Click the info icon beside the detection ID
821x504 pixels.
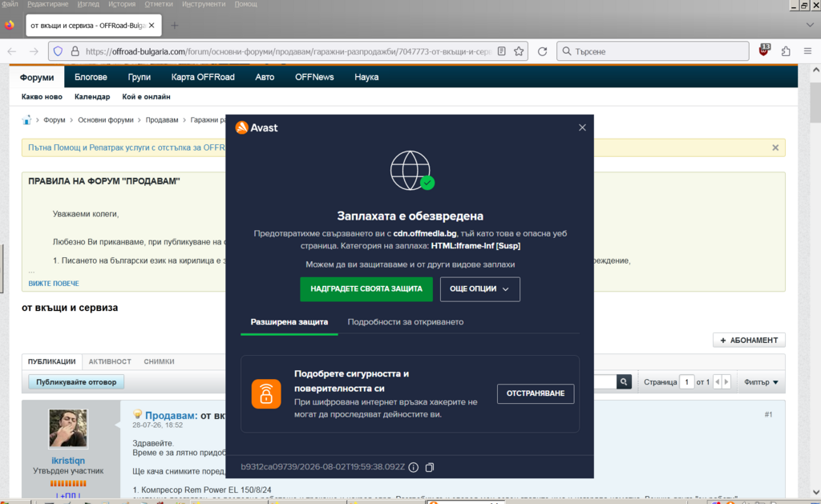[x=414, y=467]
